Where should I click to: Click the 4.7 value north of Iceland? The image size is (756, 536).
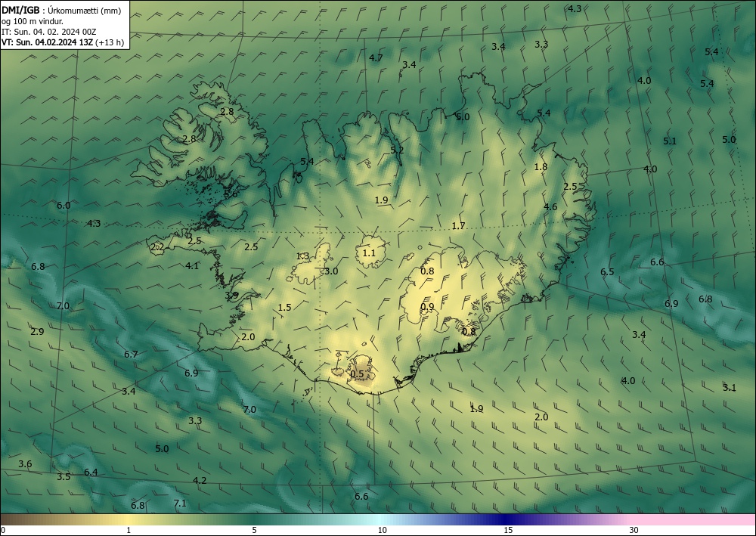(x=376, y=58)
